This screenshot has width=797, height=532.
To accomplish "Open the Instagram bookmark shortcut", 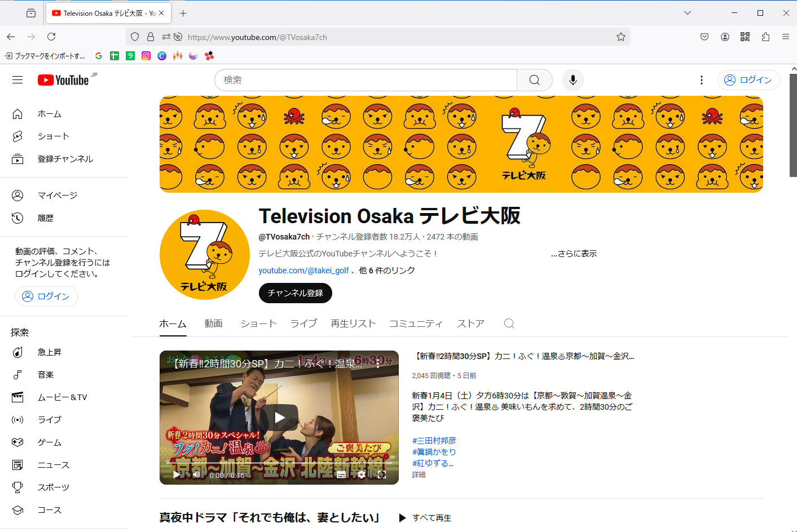I will click(146, 56).
